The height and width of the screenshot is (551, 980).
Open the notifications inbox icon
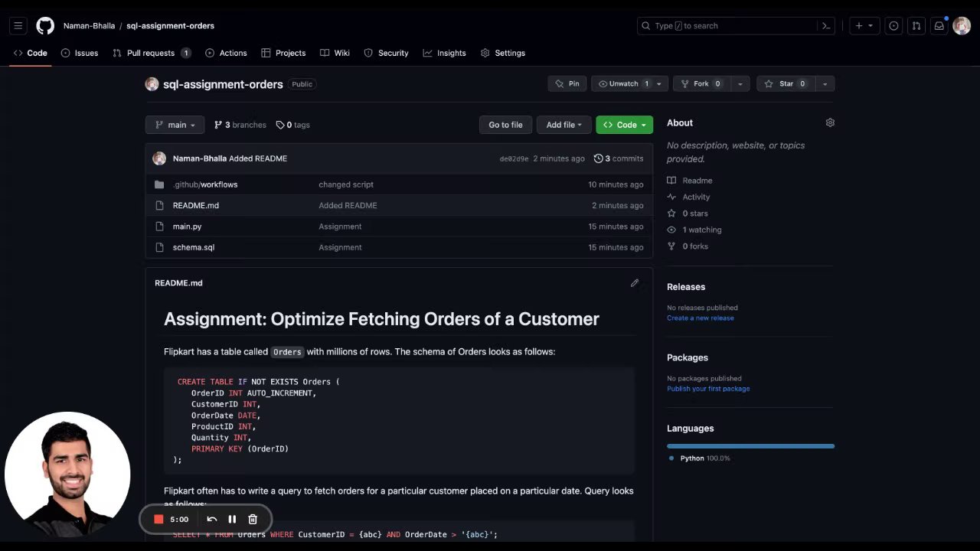(x=939, y=26)
